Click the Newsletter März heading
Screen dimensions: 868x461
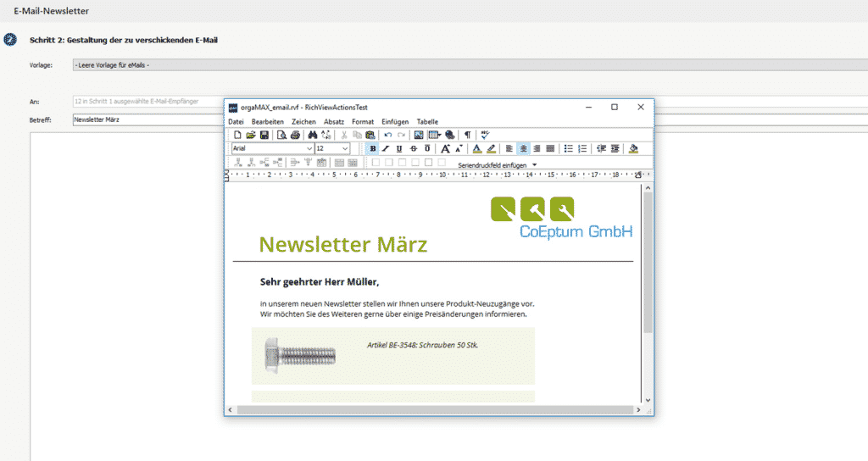(x=343, y=244)
